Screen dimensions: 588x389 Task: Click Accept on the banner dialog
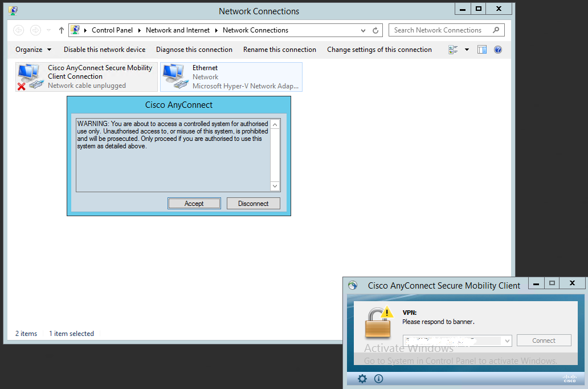(x=194, y=204)
